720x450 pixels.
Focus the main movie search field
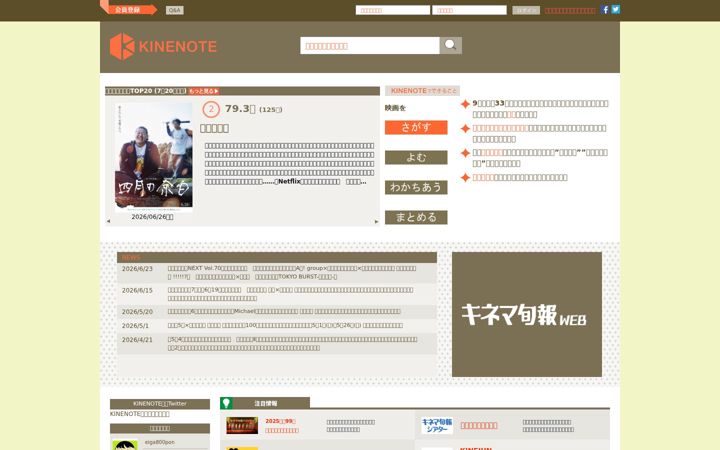click(370, 45)
